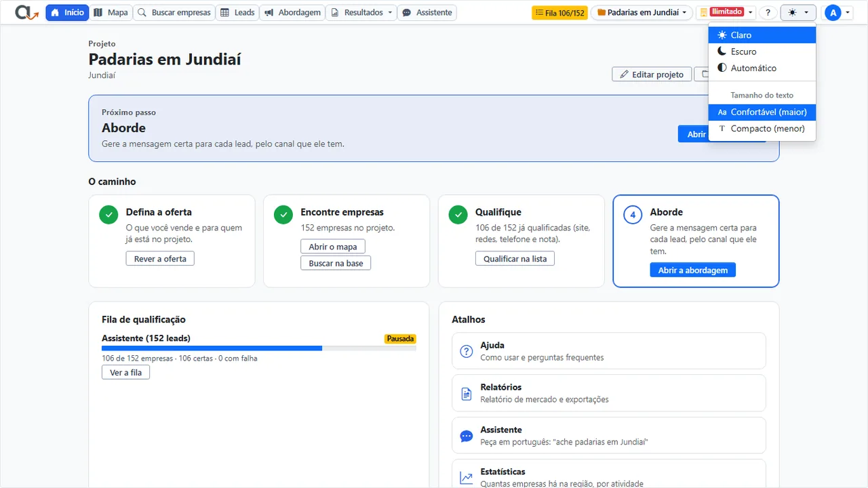
Task: Click the Relatórios document icon
Action: (x=467, y=394)
